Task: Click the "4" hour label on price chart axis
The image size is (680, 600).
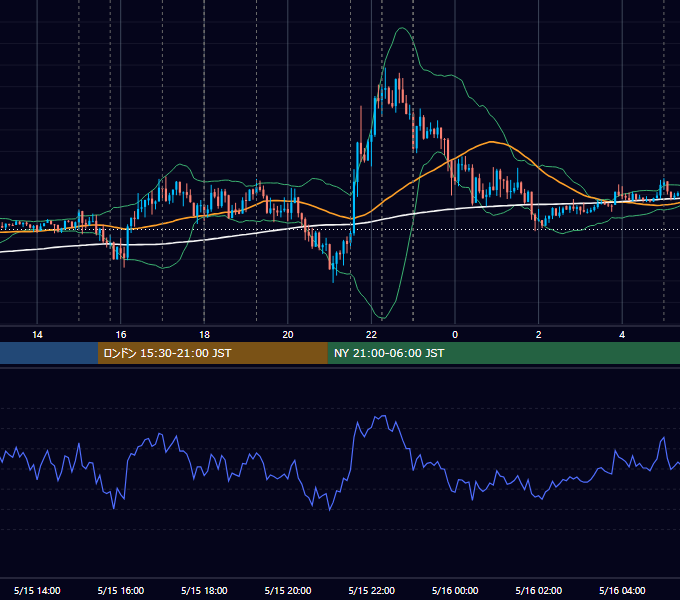Action: coord(622,335)
